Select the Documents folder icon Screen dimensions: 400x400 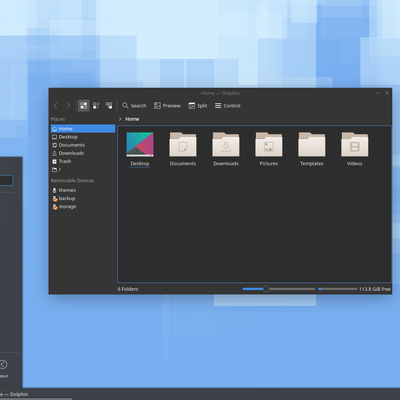[x=183, y=144]
